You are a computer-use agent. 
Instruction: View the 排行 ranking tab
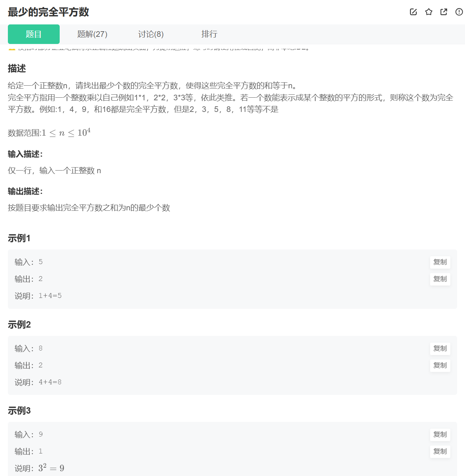click(209, 34)
